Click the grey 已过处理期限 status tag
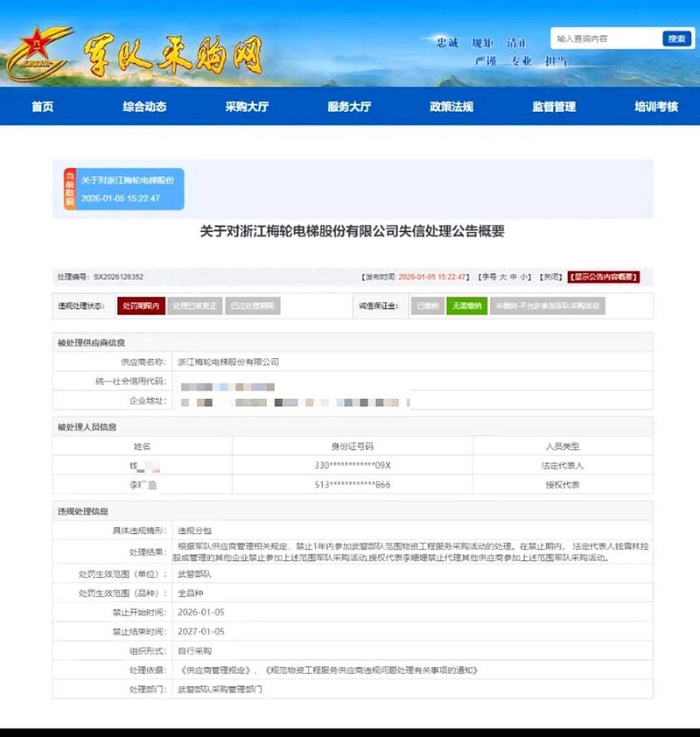This screenshot has height=737, width=700. pyautogui.click(x=253, y=306)
